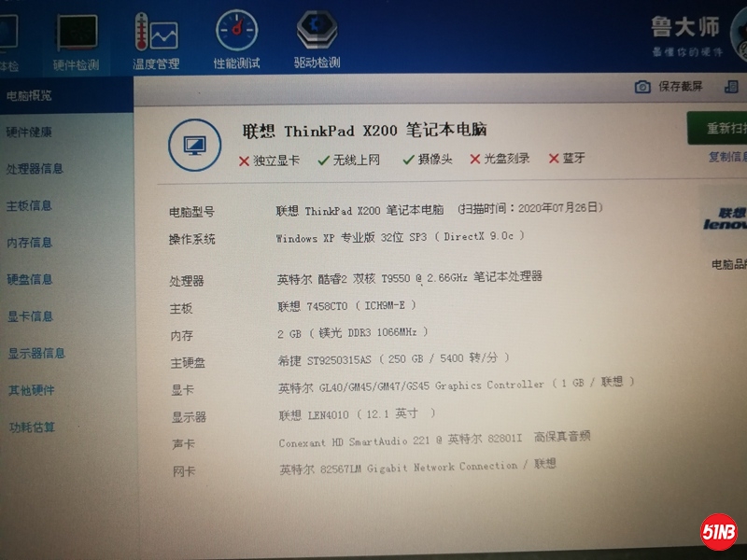
Task: Open 主板信息 motherboard info
Action: [x=30, y=205]
